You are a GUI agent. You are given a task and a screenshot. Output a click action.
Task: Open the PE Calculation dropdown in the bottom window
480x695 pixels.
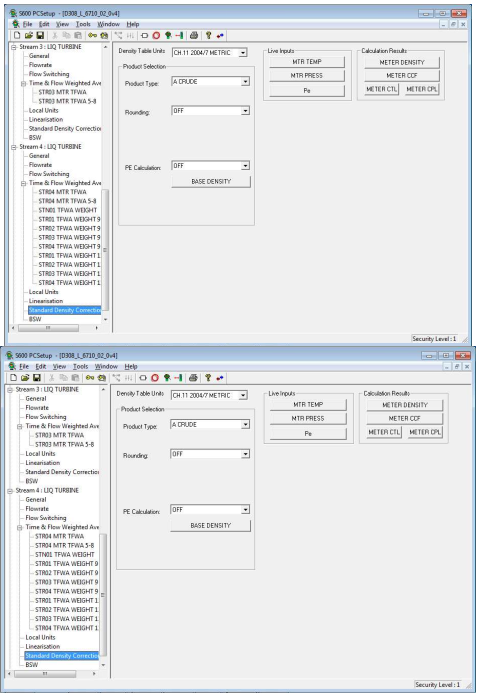pyautogui.click(x=245, y=510)
